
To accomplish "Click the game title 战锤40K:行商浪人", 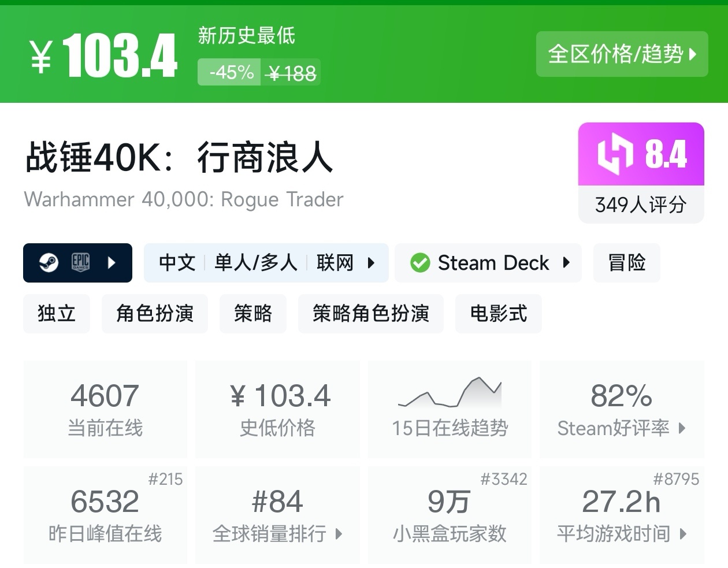I will [179, 158].
